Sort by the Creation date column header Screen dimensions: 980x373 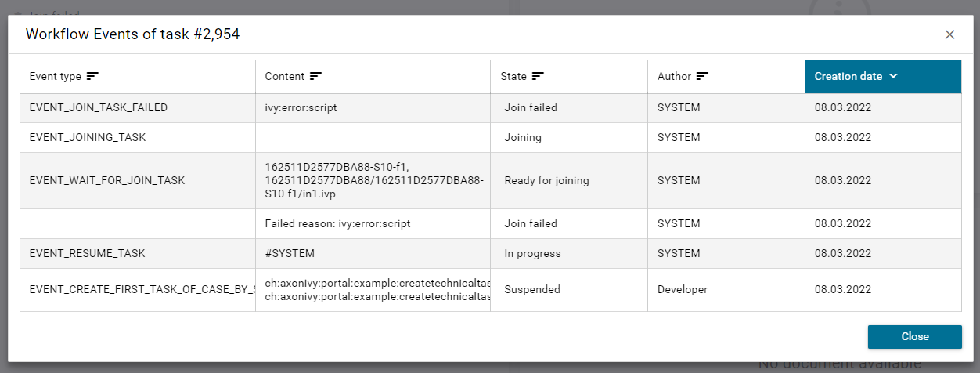point(848,76)
